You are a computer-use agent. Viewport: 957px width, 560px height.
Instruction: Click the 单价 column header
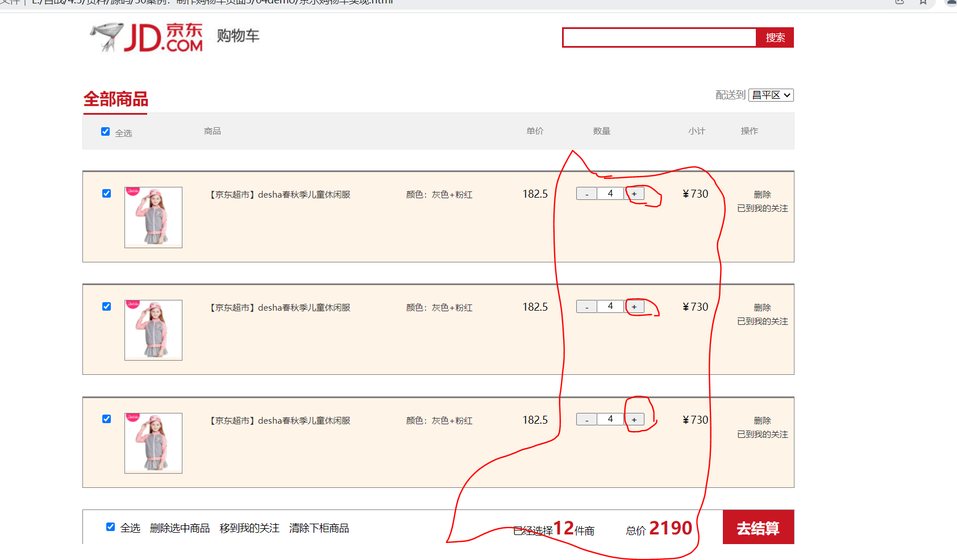535,131
